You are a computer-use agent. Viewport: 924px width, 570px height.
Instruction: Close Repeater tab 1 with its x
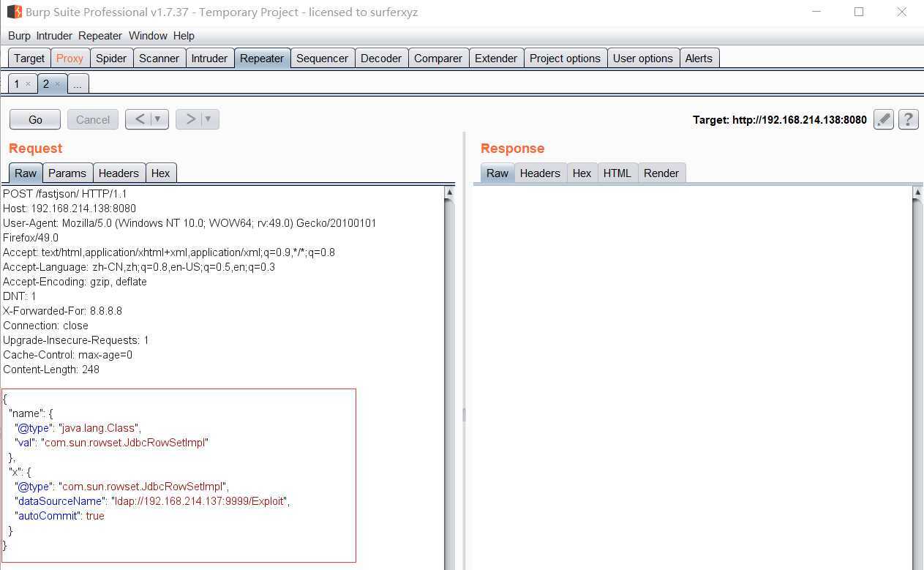[28, 84]
